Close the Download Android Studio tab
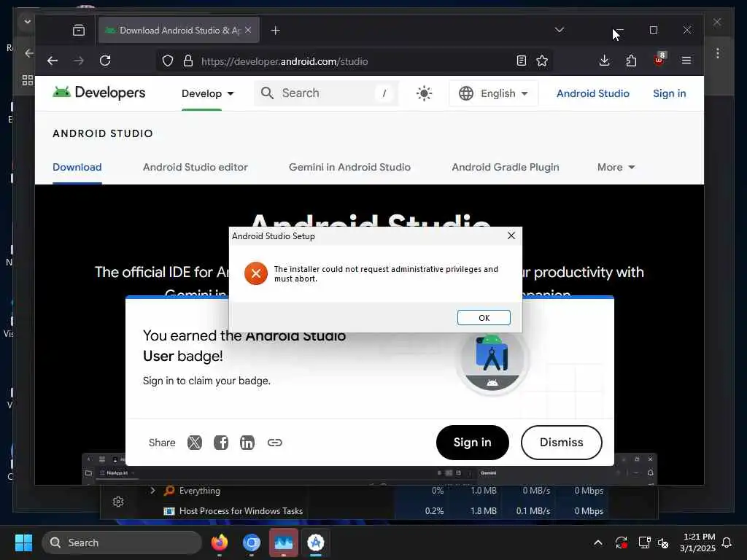Screen dimensions: 747x560 [x=248, y=30]
